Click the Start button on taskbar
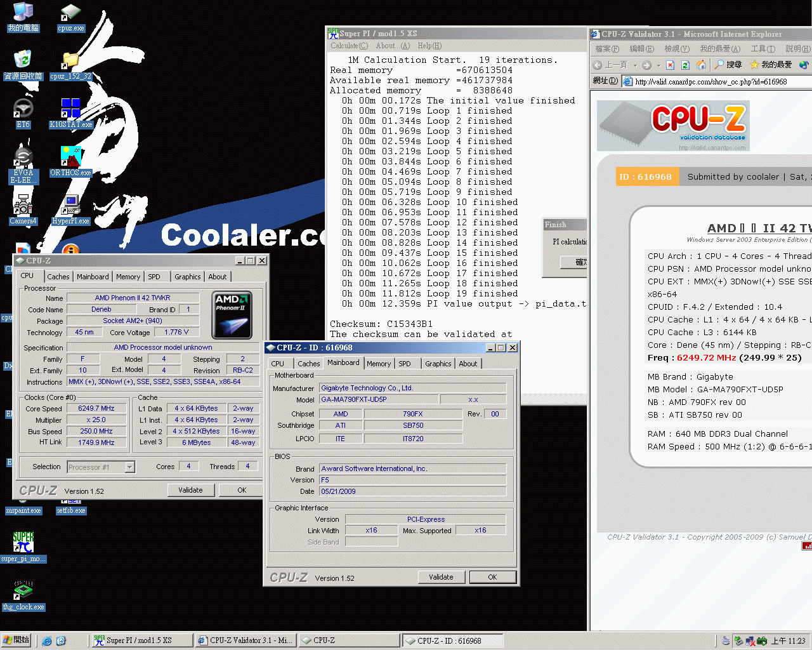The image size is (812, 650). pos(16,640)
